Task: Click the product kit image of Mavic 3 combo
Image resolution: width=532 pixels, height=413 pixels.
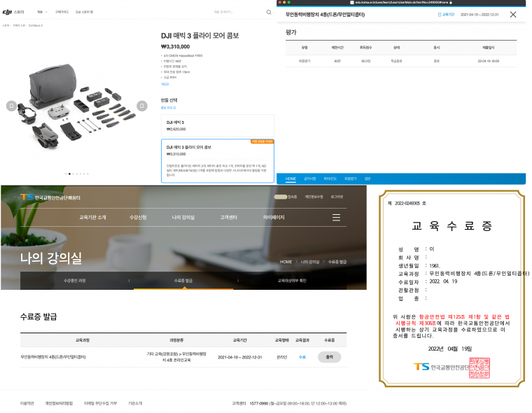Action: pyautogui.click(x=78, y=106)
